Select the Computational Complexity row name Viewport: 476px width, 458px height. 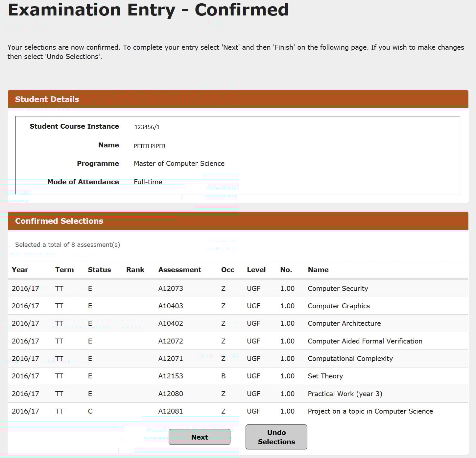coord(350,359)
